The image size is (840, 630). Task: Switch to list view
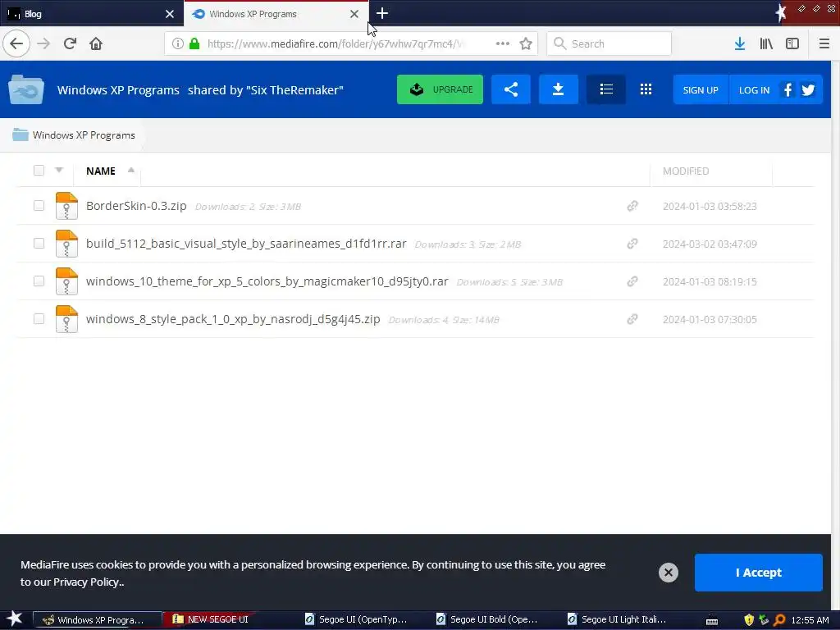click(x=606, y=89)
